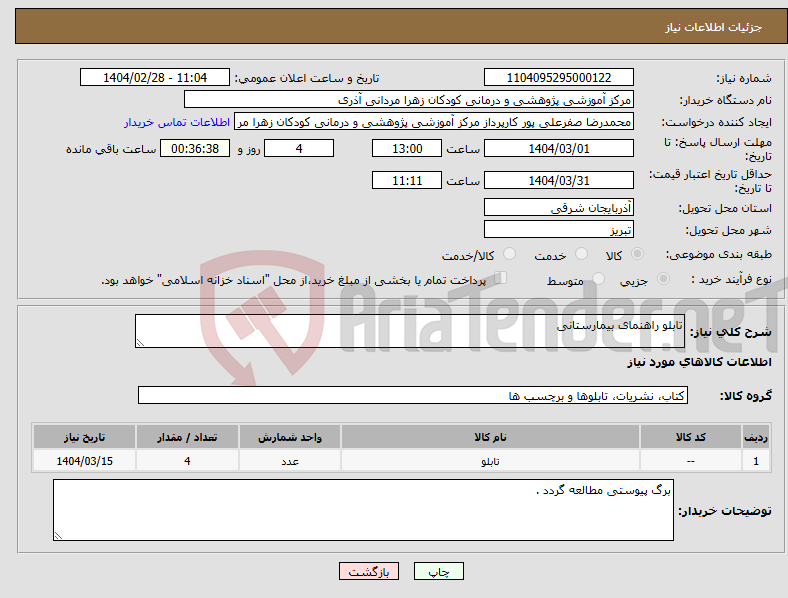Click the بازگشت (back) button
This screenshot has width=788, height=598.
(368, 571)
